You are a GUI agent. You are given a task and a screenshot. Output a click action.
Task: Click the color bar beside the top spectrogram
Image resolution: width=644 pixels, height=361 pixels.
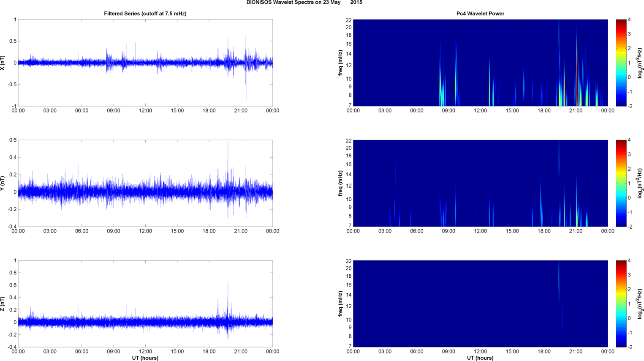coord(621,63)
